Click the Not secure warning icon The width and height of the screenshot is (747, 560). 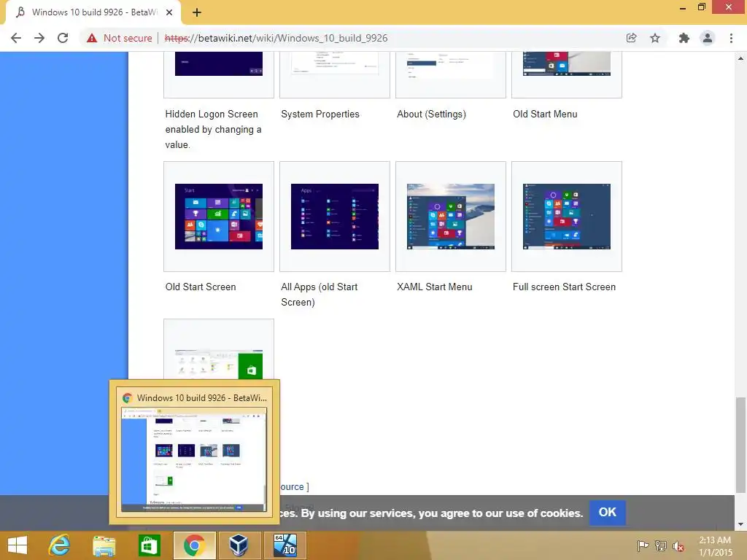pyautogui.click(x=92, y=38)
